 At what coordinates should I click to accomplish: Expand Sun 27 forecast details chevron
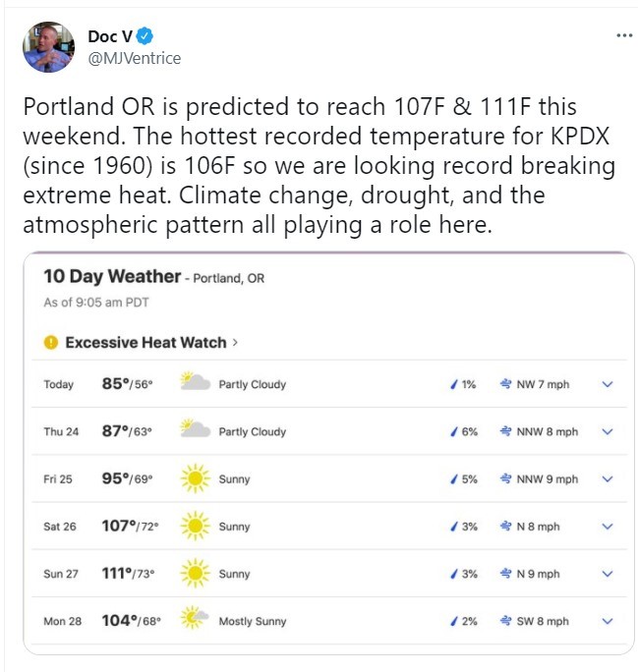point(608,574)
